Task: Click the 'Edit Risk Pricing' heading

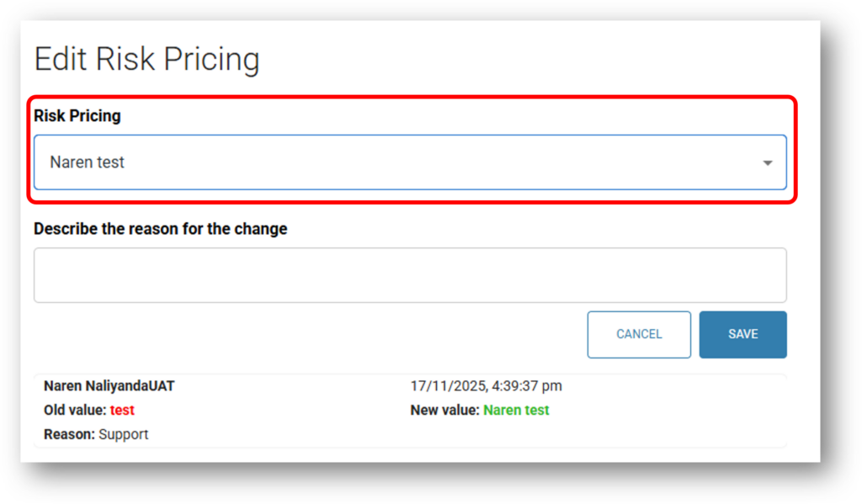Action: [146, 61]
